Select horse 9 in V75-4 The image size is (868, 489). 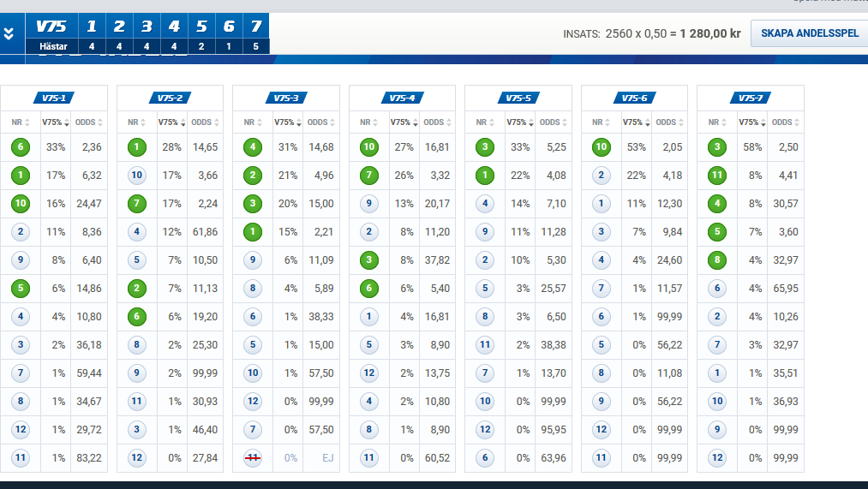368,204
